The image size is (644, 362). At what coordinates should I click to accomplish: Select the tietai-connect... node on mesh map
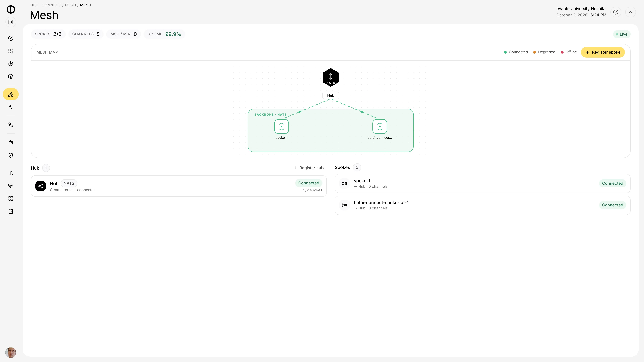tap(380, 127)
